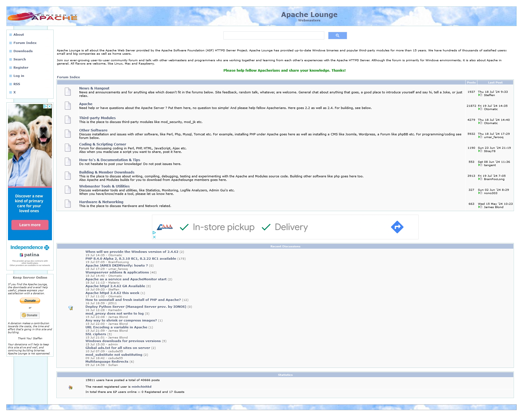
Task: Open the X sidebar link
Action: coord(15,92)
